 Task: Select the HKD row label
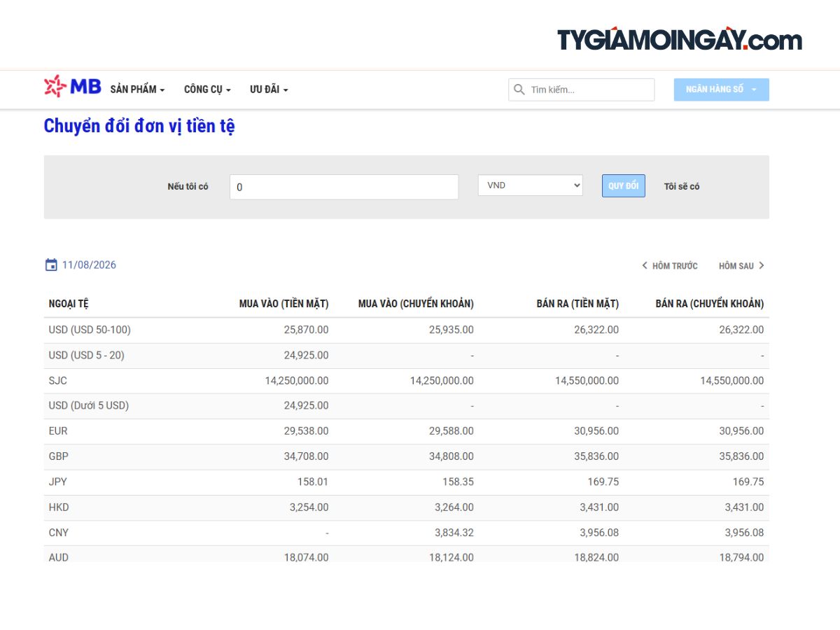tap(59, 507)
